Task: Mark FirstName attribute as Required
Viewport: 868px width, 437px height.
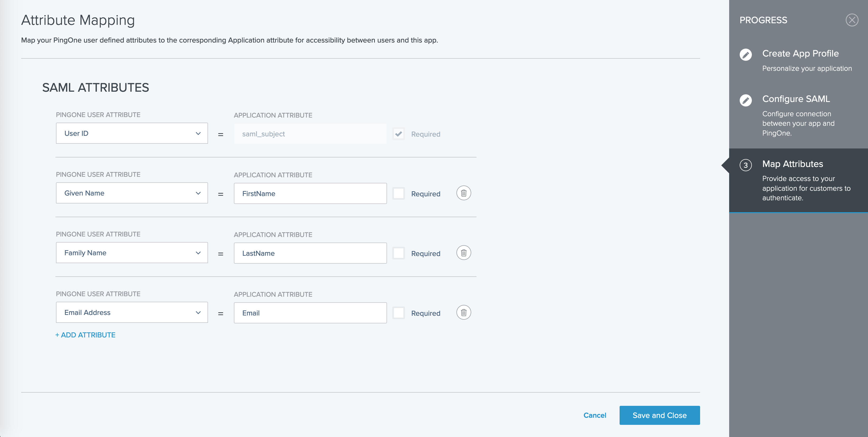Action: [399, 194]
